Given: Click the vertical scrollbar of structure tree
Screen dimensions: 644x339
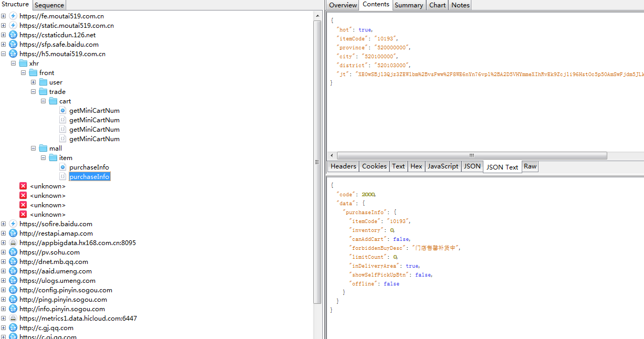Looking at the screenshot, I should coord(317,157).
